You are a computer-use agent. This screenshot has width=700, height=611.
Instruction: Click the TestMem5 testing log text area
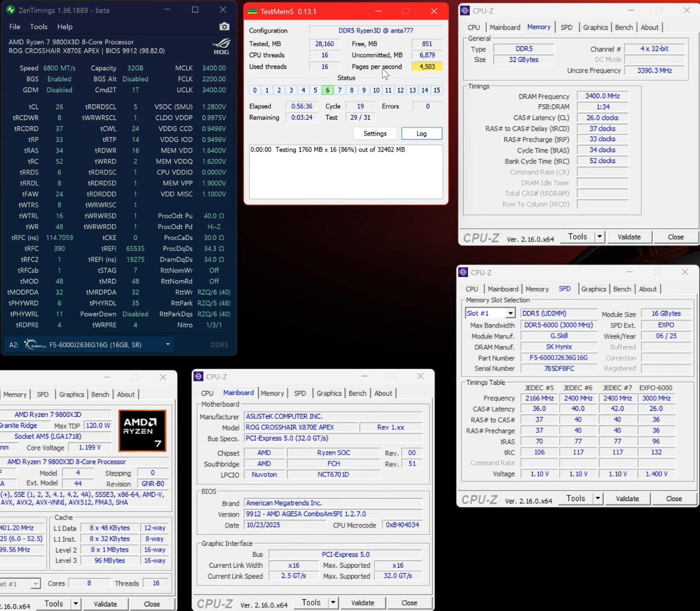(x=346, y=172)
